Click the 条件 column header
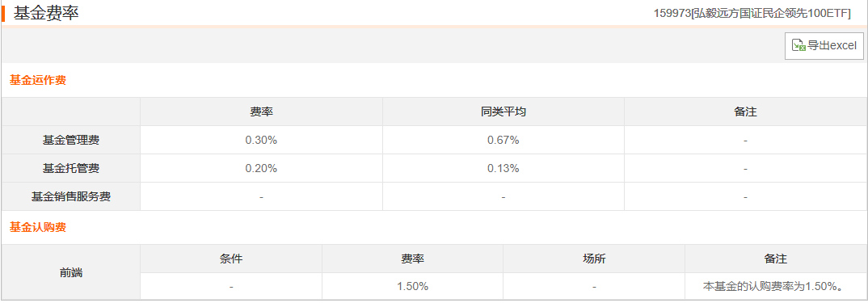The image size is (868, 303). click(231, 259)
